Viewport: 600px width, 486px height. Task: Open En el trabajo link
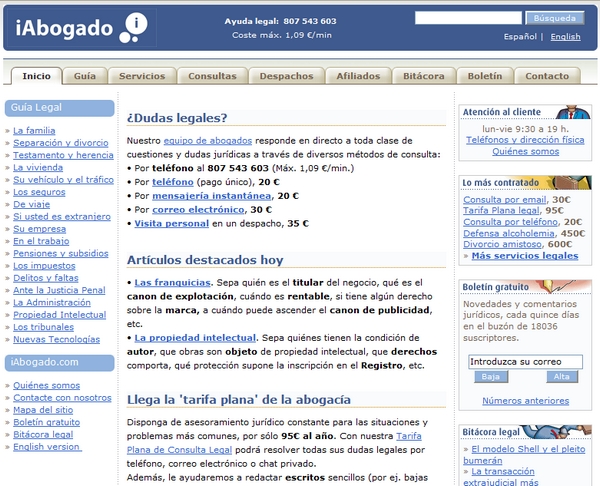pyautogui.click(x=41, y=241)
